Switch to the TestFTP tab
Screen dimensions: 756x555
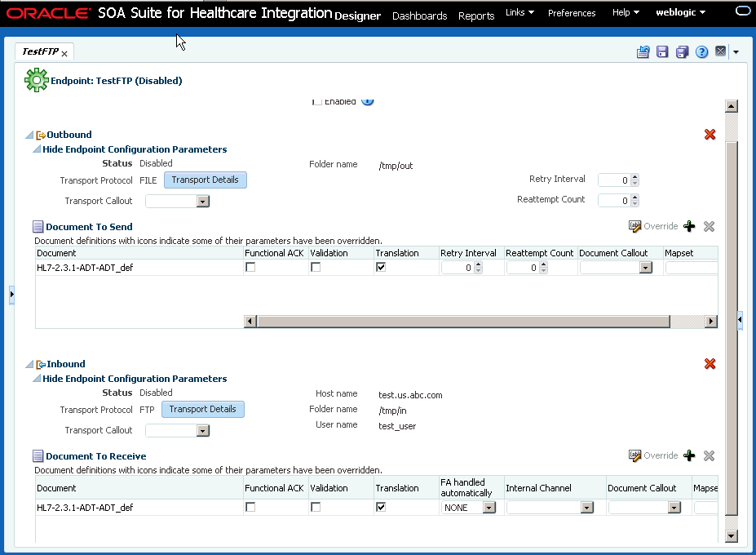(x=40, y=51)
